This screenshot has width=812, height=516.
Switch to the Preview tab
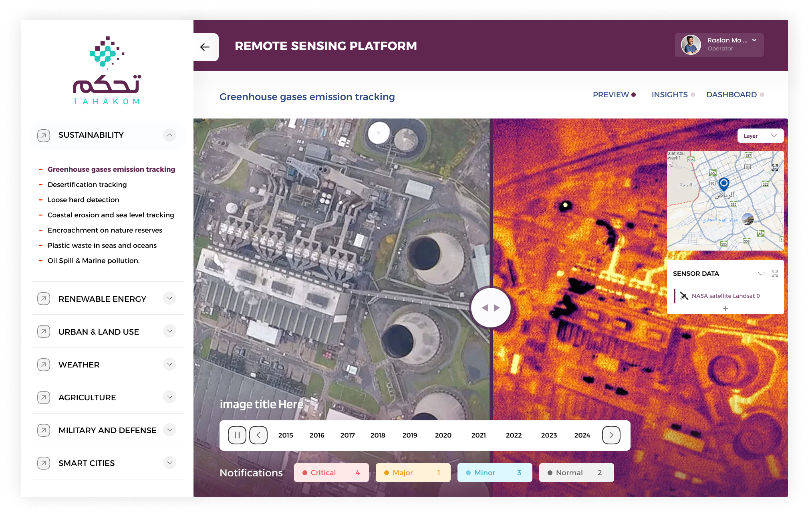pos(614,95)
